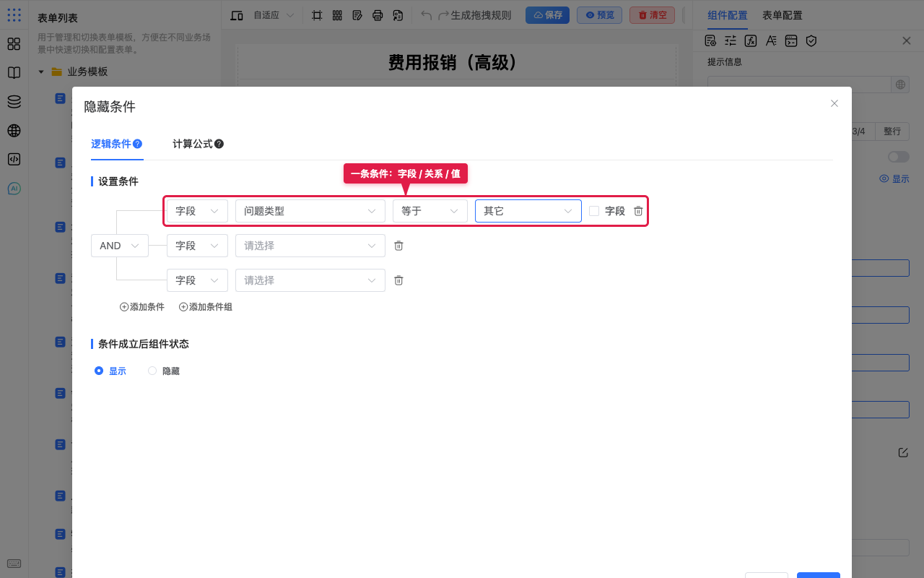Close the 隐藏条件 dialog
The image size is (924, 578).
click(x=834, y=103)
